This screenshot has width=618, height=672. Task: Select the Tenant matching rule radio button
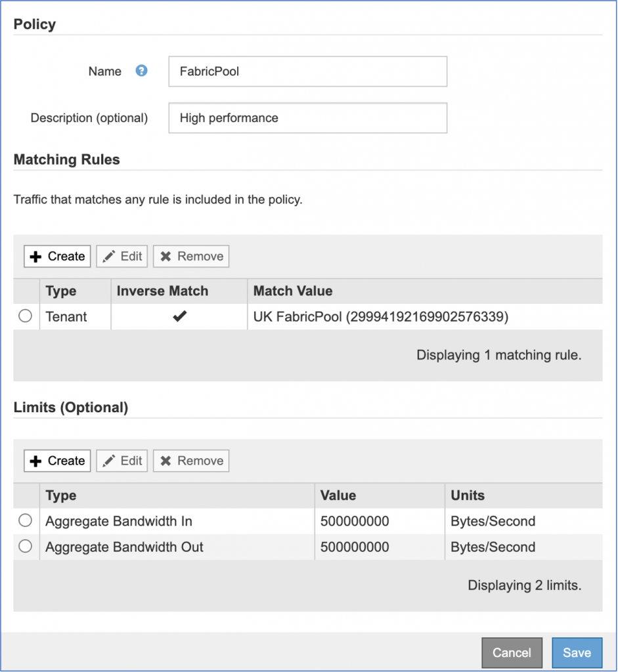coord(26,316)
